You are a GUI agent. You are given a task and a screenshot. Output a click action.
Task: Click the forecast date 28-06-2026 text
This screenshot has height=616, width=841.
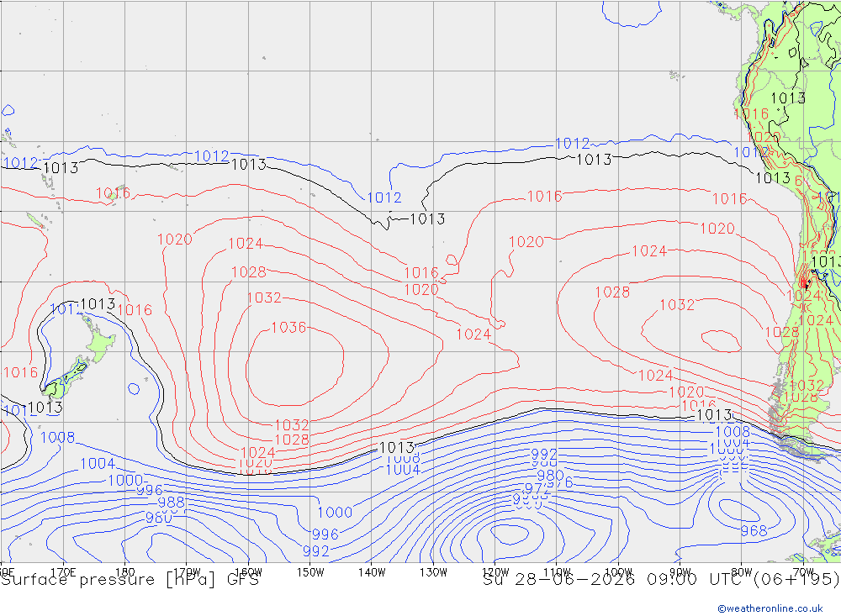coord(575,580)
